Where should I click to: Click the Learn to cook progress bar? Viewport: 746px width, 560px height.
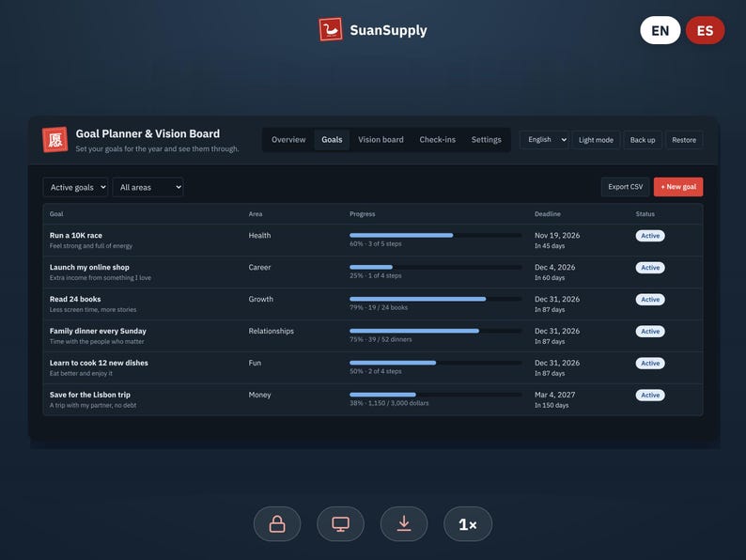click(435, 363)
